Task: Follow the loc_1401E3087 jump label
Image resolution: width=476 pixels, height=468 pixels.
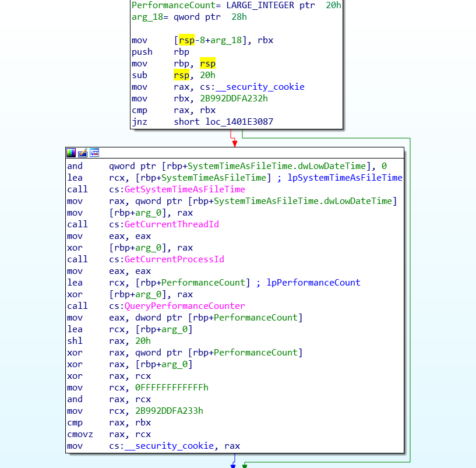Action: click(x=239, y=122)
